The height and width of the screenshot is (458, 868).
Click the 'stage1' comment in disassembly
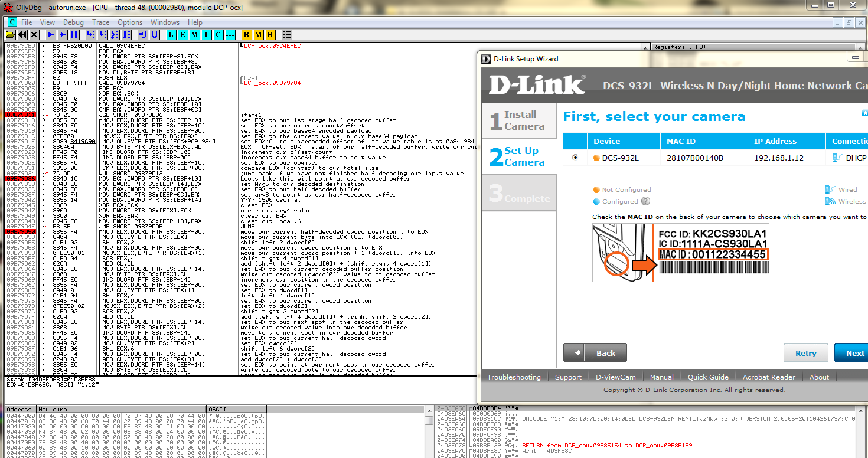pos(251,114)
